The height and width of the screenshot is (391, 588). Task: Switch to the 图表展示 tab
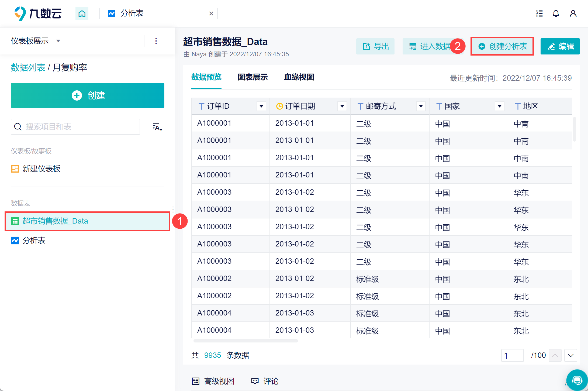[253, 77]
